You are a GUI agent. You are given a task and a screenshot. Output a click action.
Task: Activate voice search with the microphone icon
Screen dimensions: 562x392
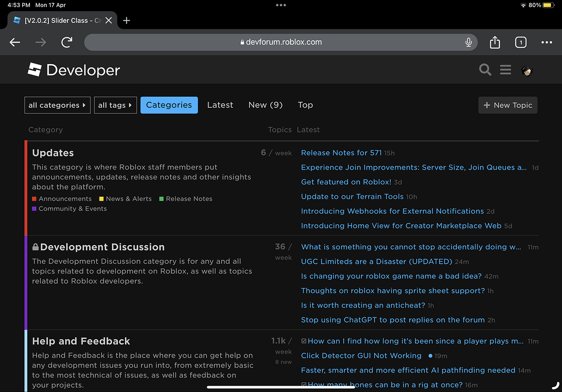point(468,42)
